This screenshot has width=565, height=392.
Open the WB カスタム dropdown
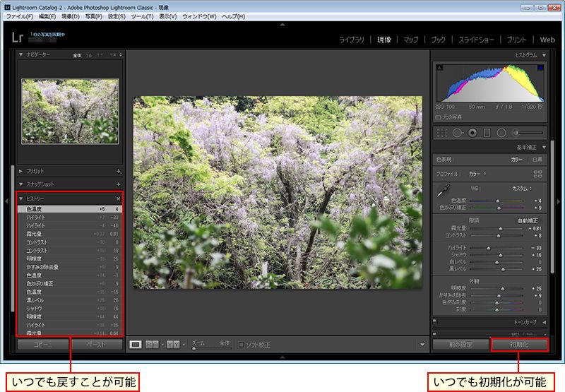pyautogui.click(x=522, y=189)
